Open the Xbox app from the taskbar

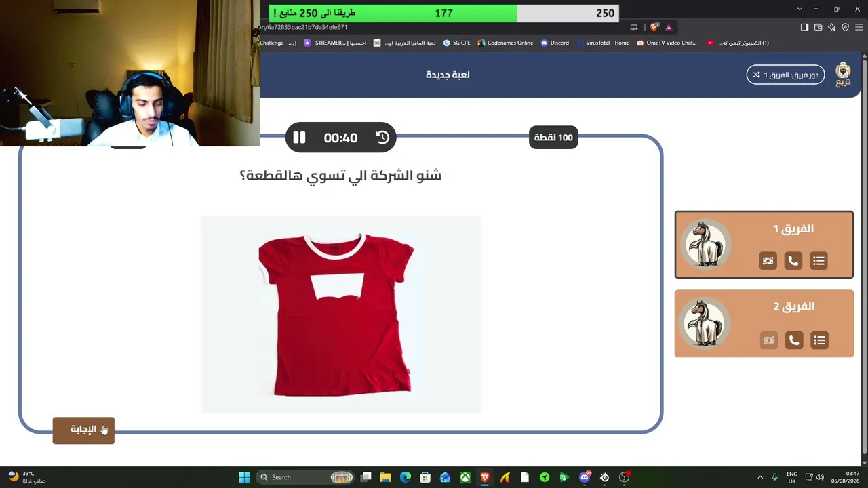[465, 477]
